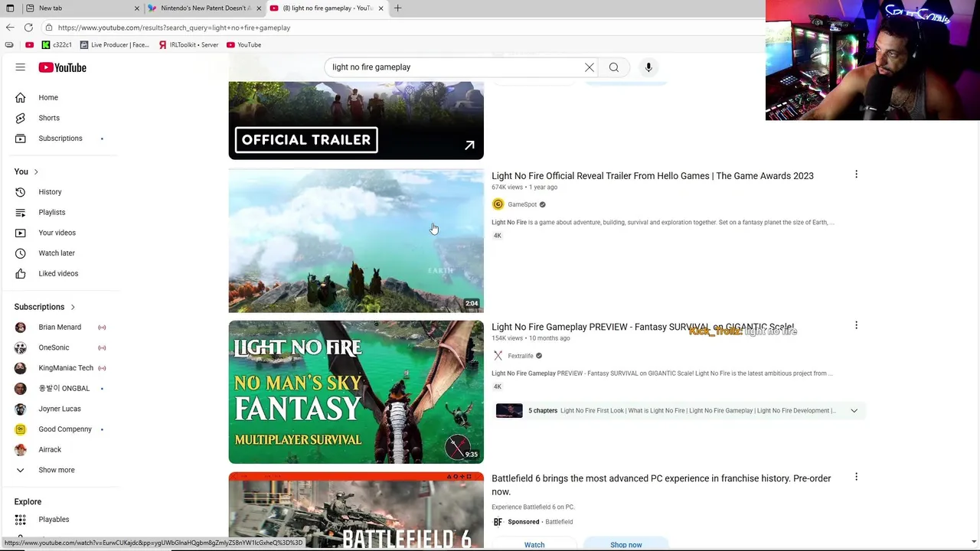Click browser back arrow

10,28
